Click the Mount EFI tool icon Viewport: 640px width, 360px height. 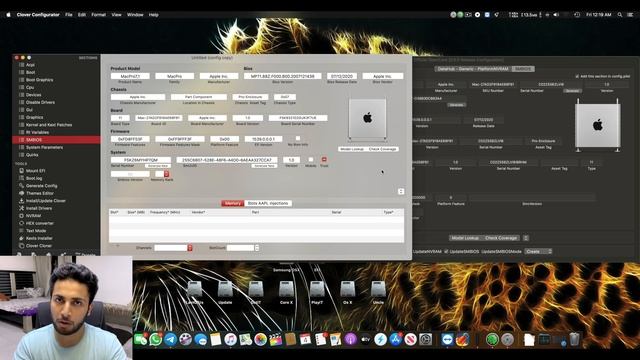tap(21, 171)
